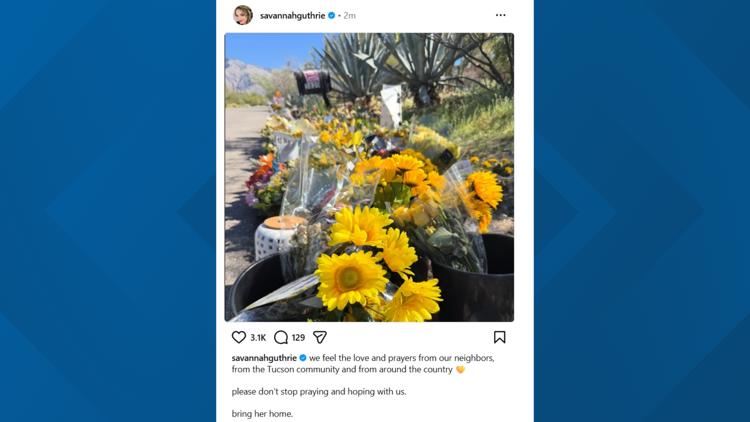Open the sunflower memorial photo

point(369,177)
